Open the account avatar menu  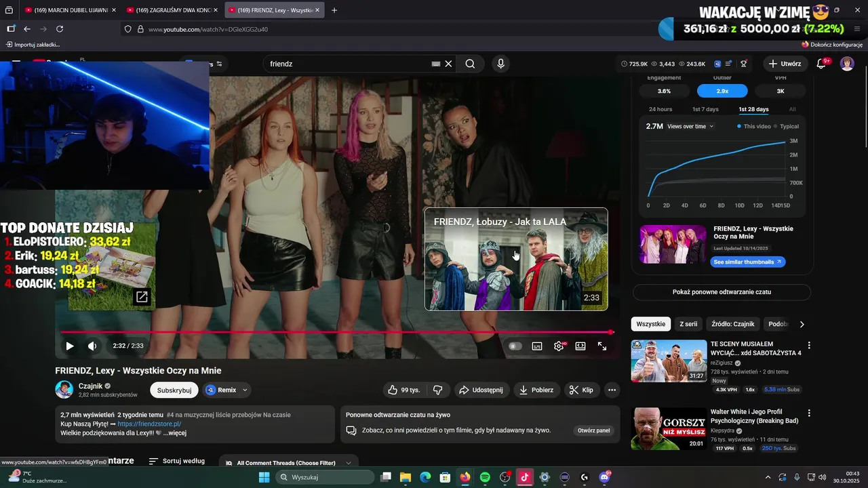(847, 64)
